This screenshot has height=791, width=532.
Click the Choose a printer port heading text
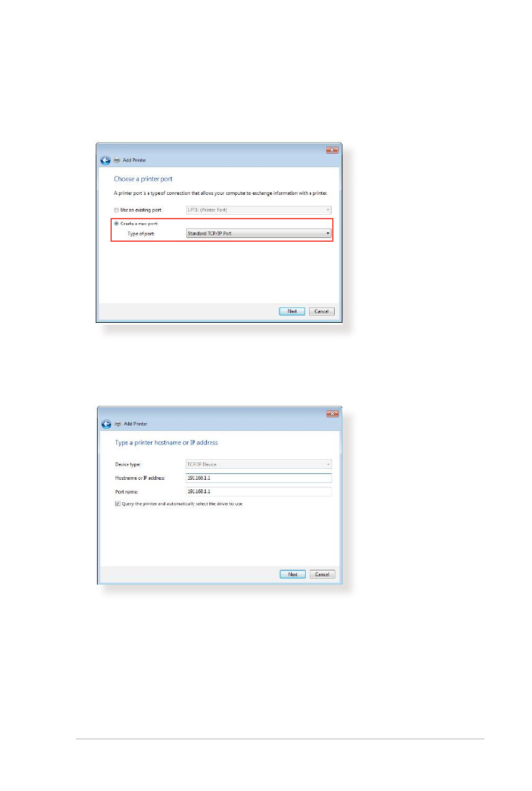click(143, 179)
